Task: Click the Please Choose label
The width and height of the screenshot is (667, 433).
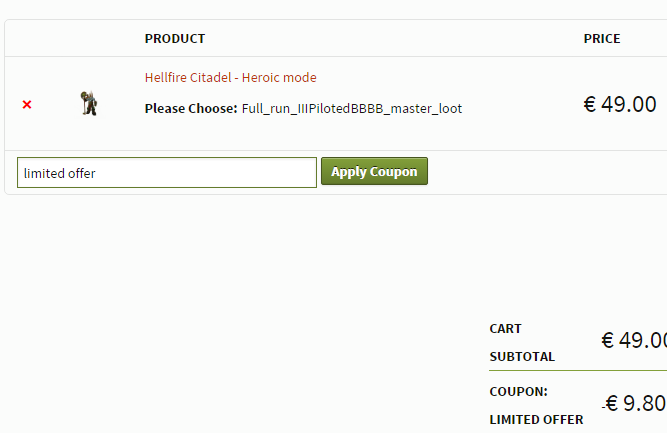Action: [x=191, y=109]
